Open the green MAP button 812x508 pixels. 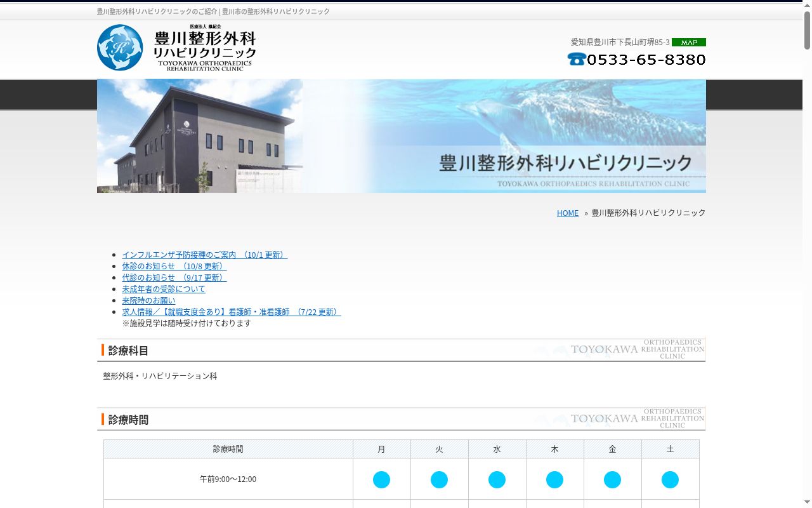(689, 43)
